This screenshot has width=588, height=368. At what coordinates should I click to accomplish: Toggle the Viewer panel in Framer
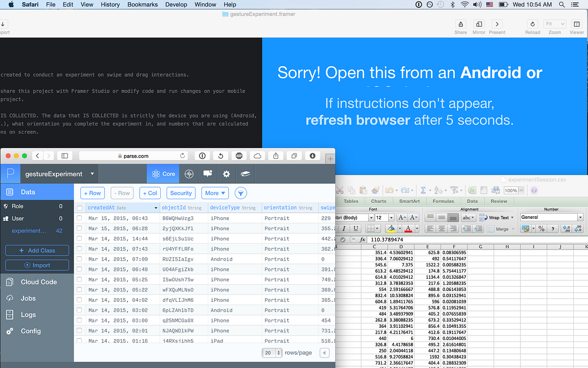[x=576, y=25]
